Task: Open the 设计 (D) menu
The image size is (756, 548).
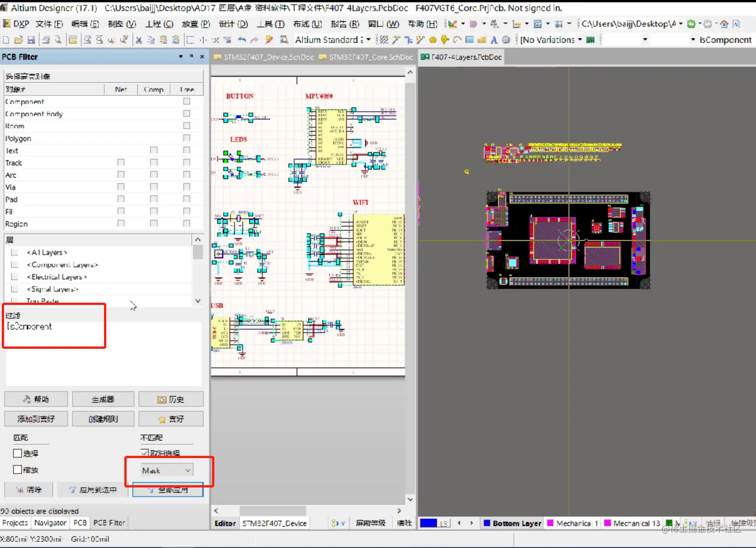Action: click(x=233, y=24)
